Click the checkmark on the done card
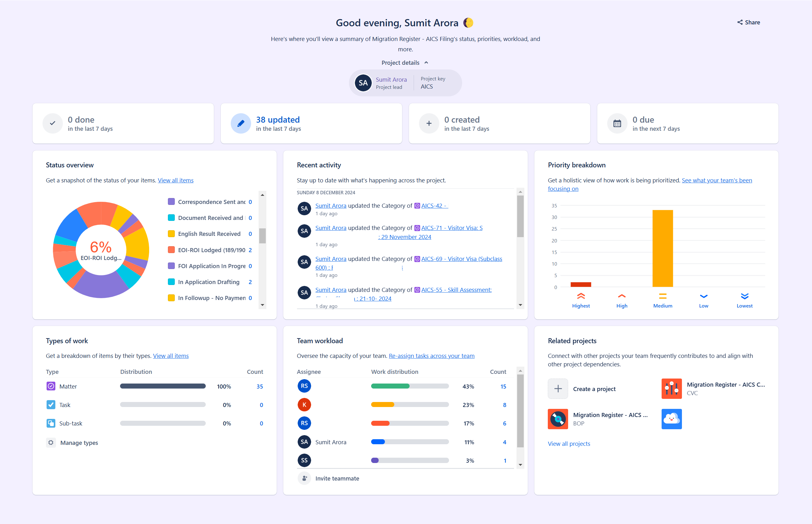Image resolution: width=812 pixels, height=524 pixels. (x=53, y=124)
